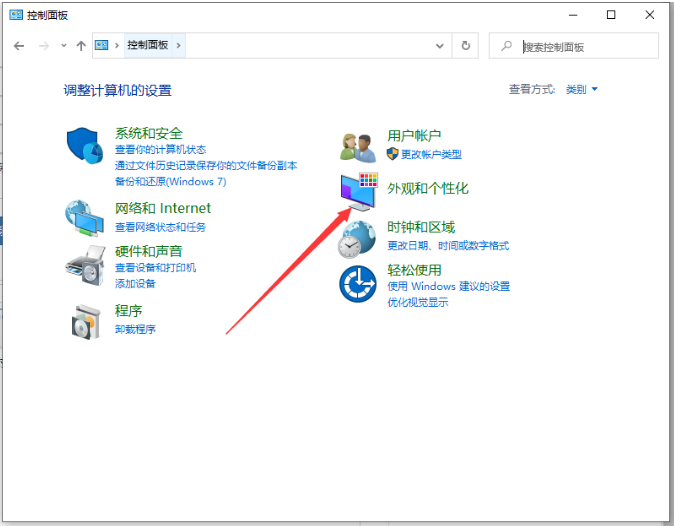The height and width of the screenshot is (526, 674).
Task: Click the refresh button beside address bar
Action: coord(466,45)
